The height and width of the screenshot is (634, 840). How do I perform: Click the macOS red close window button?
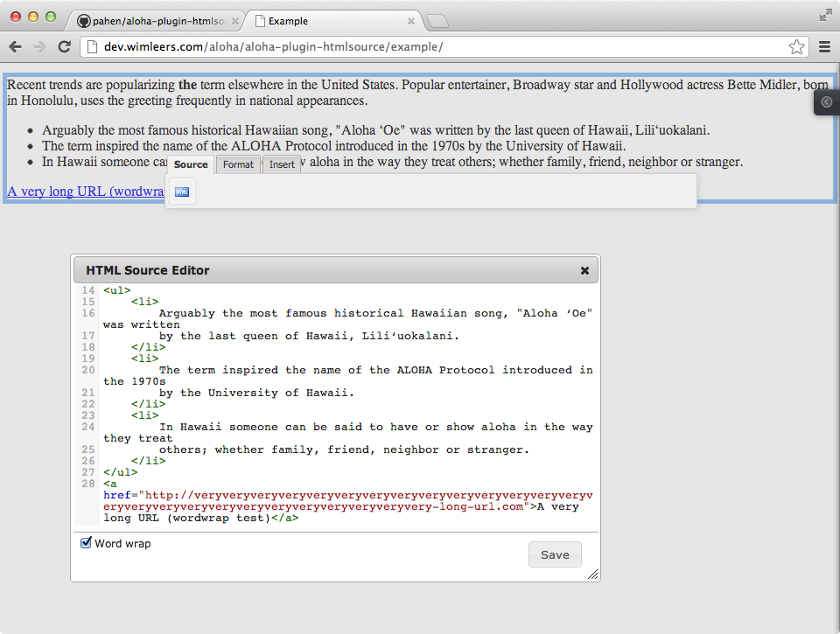click(x=16, y=17)
